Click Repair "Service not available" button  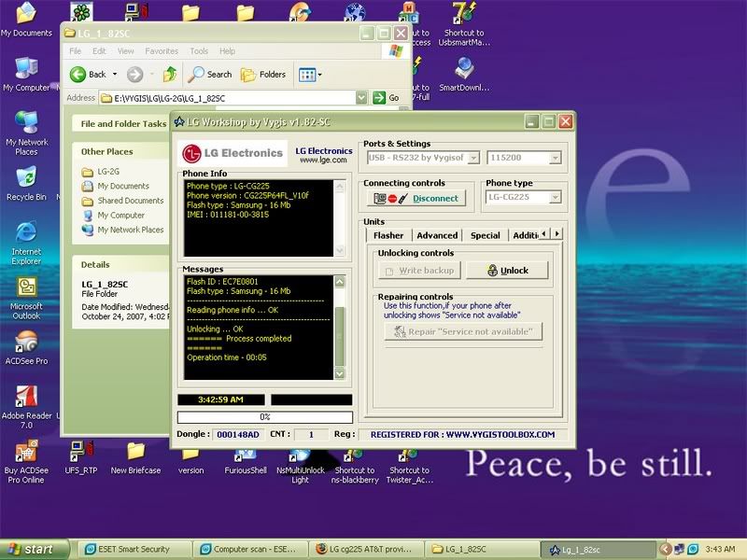tap(463, 331)
